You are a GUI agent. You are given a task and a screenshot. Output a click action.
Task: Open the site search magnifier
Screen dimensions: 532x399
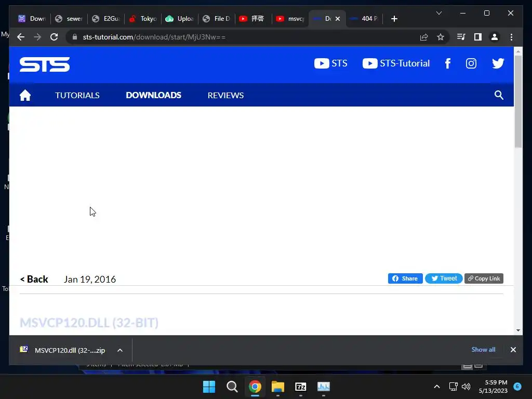coord(499,95)
